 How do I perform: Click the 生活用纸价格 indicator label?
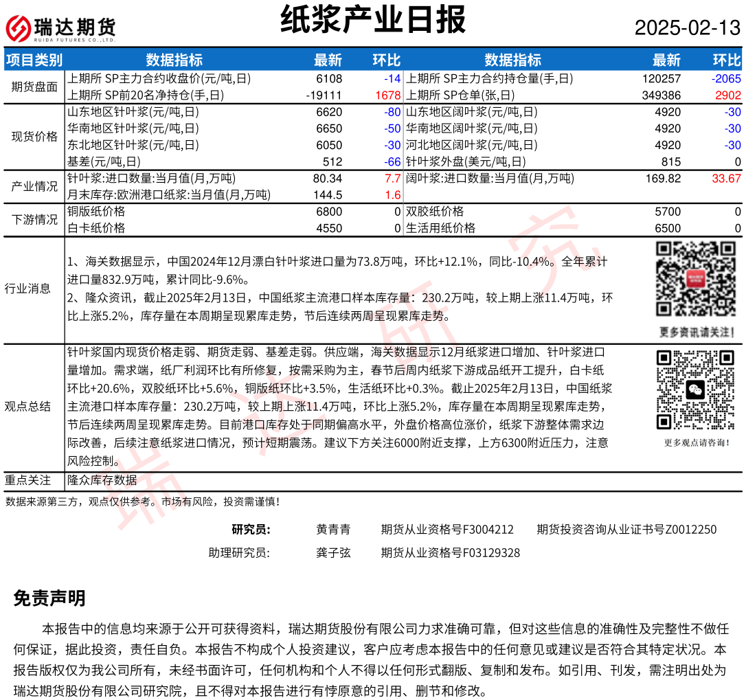(440, 229)
